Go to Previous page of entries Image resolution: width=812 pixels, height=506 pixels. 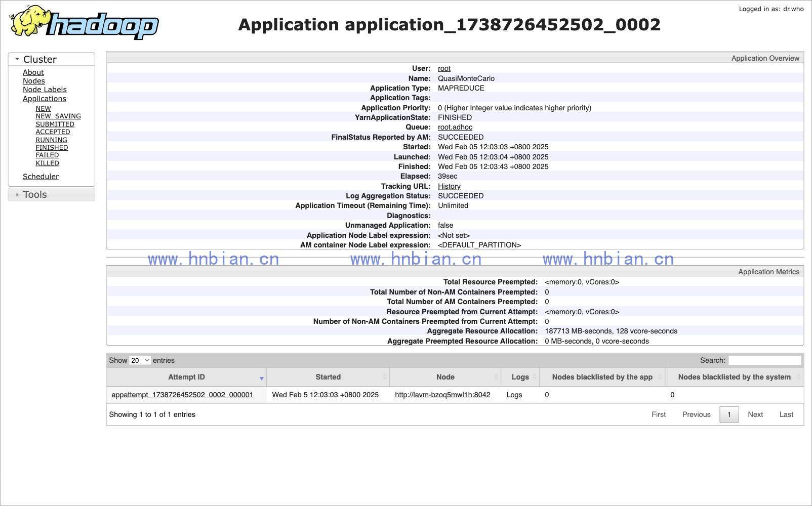(x=697, y=414)
